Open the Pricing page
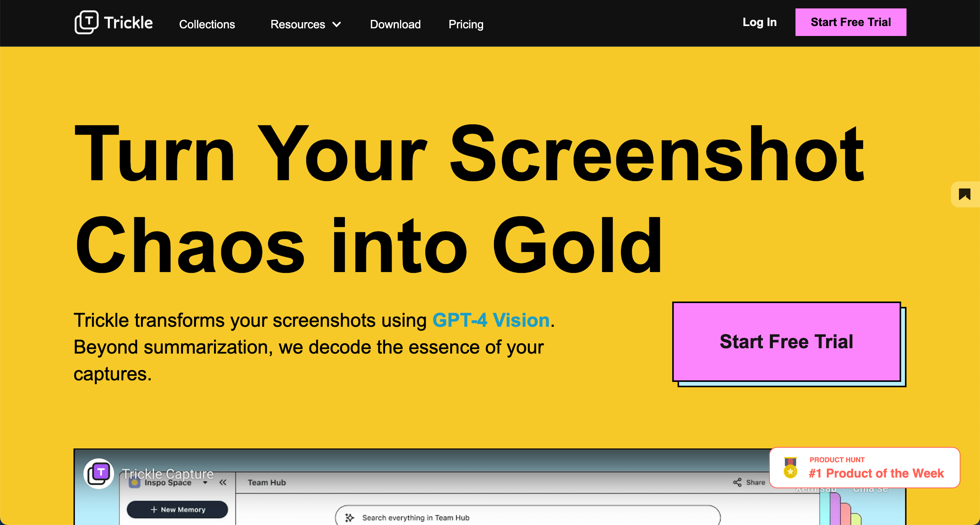 [x=465, y=24]
